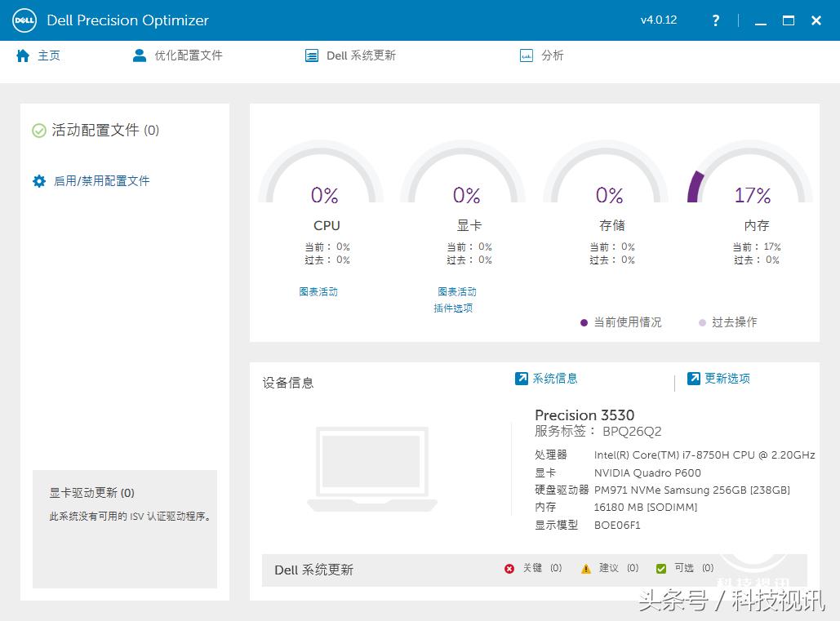Open 图表活动 link under CPU
840x621 pixels.
[x=318, y=291]
